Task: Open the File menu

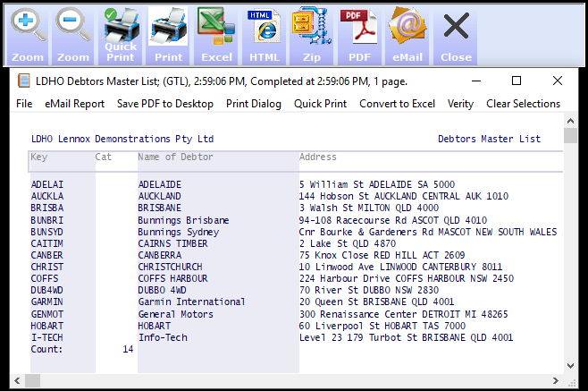Action: (x=24, y=104)
